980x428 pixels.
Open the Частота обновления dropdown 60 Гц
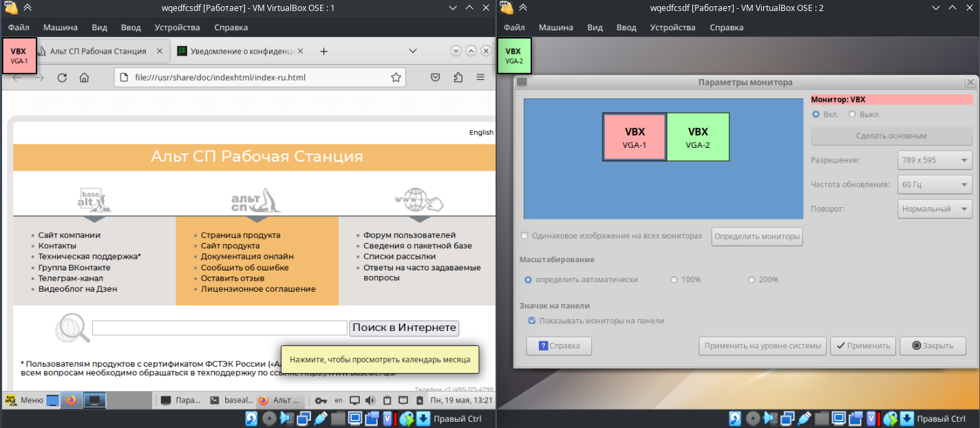(x=935, y=185)
